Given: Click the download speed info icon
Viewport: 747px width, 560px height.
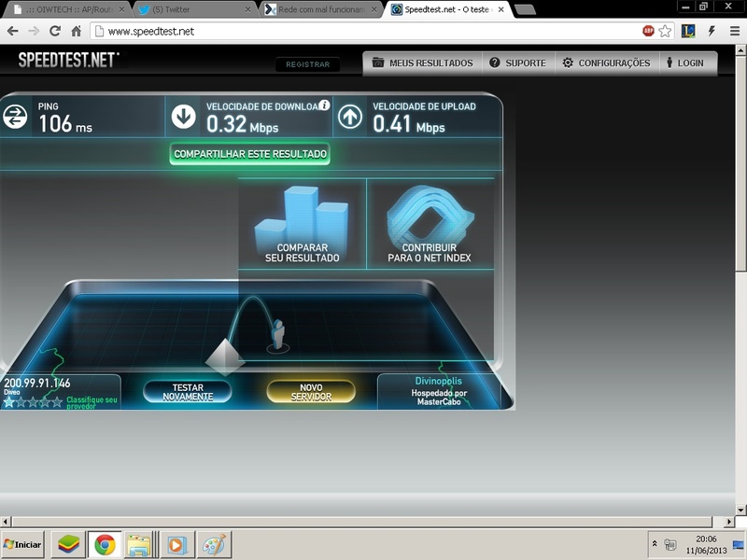Looking at the screenshot, I should [324, 105].
